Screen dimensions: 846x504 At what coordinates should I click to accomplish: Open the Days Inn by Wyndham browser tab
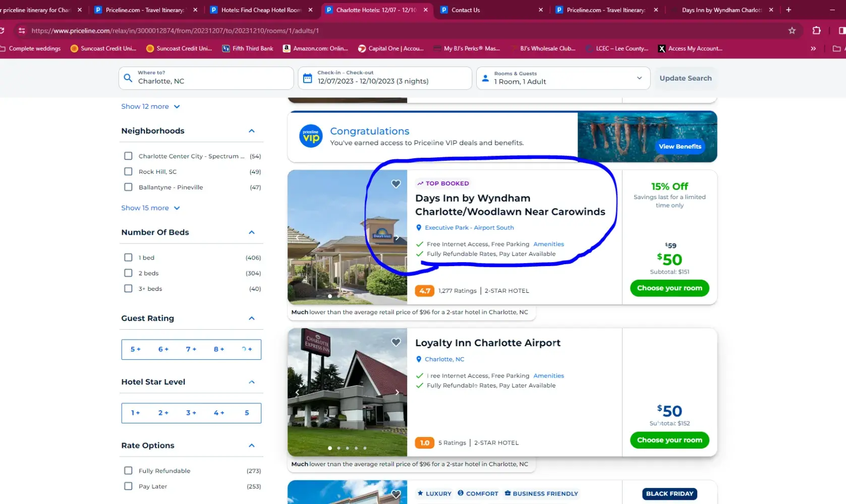(x=721, y=10)
